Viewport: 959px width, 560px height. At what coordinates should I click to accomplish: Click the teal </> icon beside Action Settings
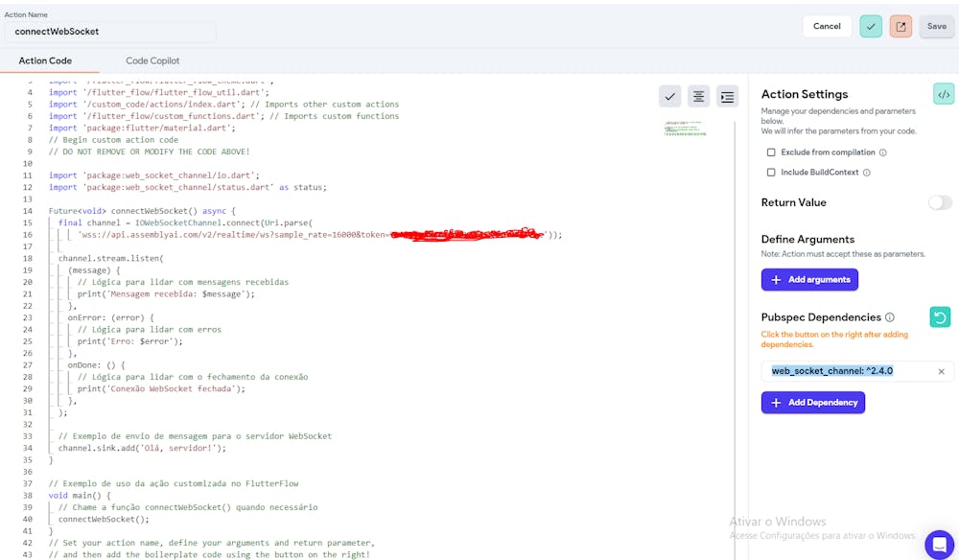coord(944,94)
